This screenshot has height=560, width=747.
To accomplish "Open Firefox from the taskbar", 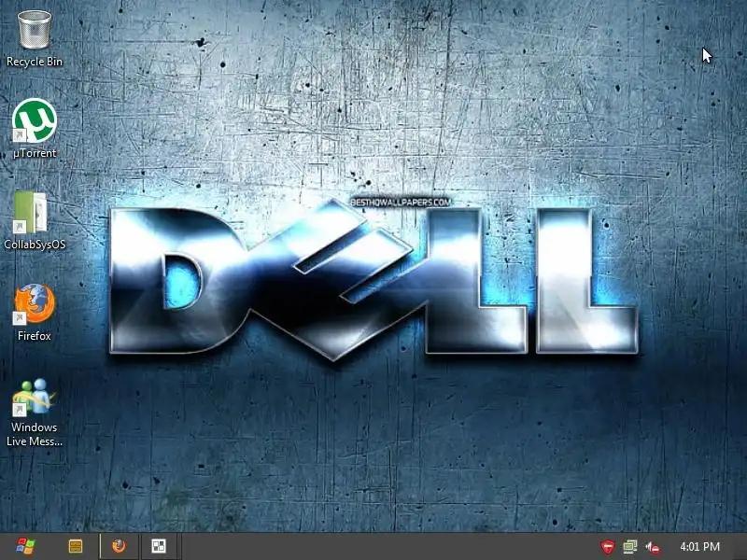I will pos(120,546).
